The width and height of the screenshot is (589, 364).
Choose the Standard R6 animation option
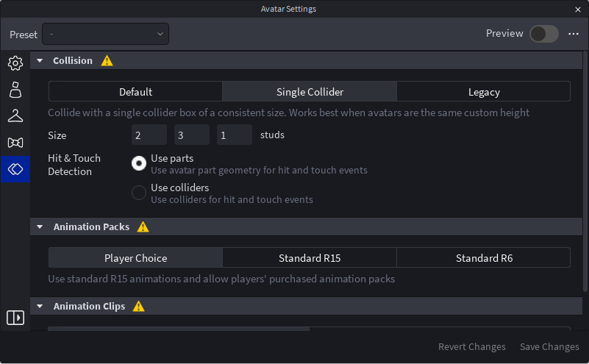click(484, 258)
